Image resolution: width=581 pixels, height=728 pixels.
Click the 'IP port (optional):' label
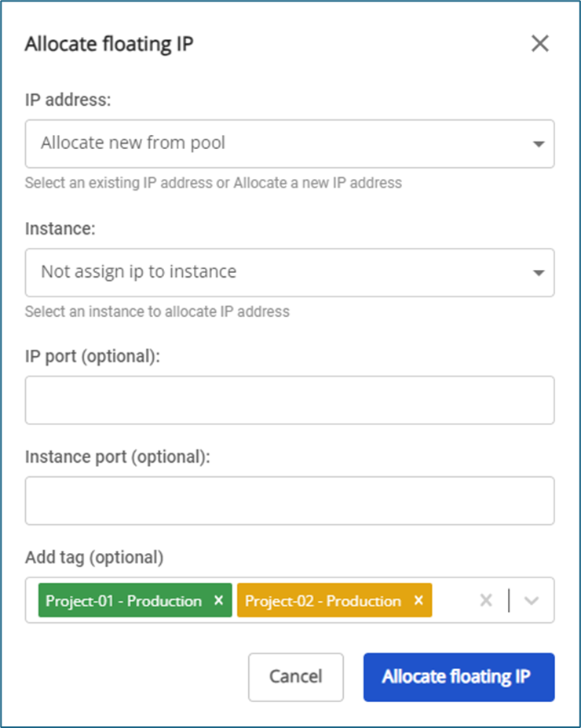92,356
